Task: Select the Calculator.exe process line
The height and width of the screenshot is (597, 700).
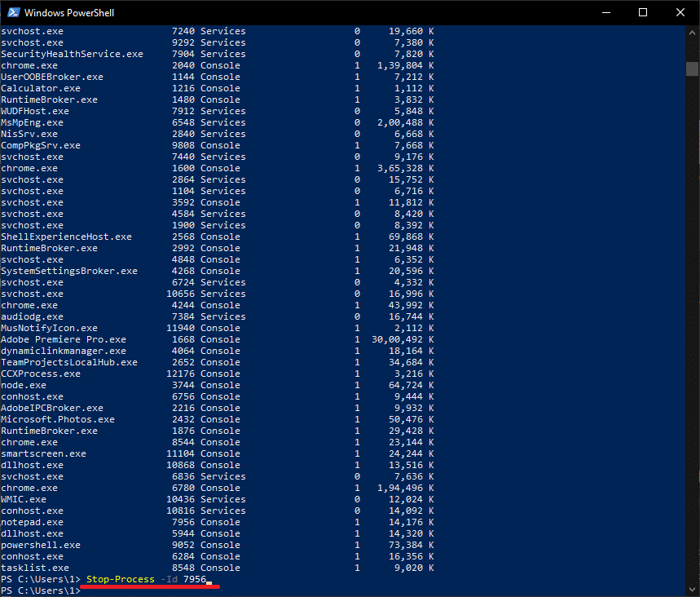Action: (40, 87)
